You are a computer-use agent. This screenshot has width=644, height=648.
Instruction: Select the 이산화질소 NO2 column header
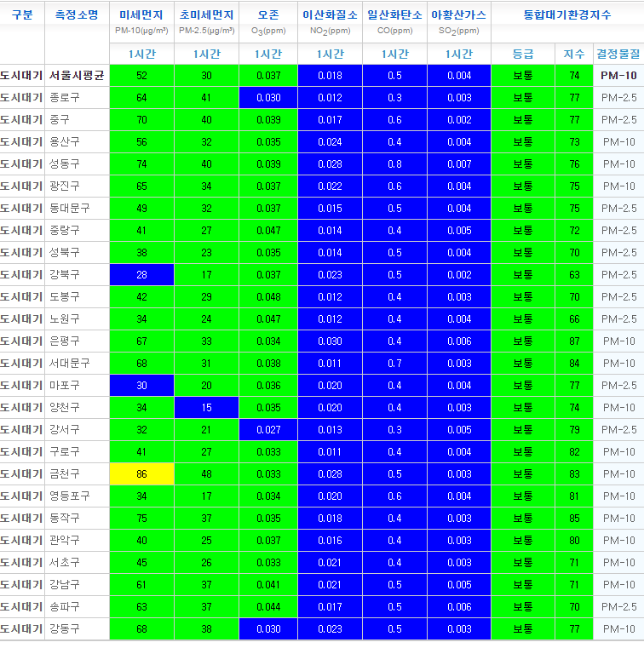(330, 15)
